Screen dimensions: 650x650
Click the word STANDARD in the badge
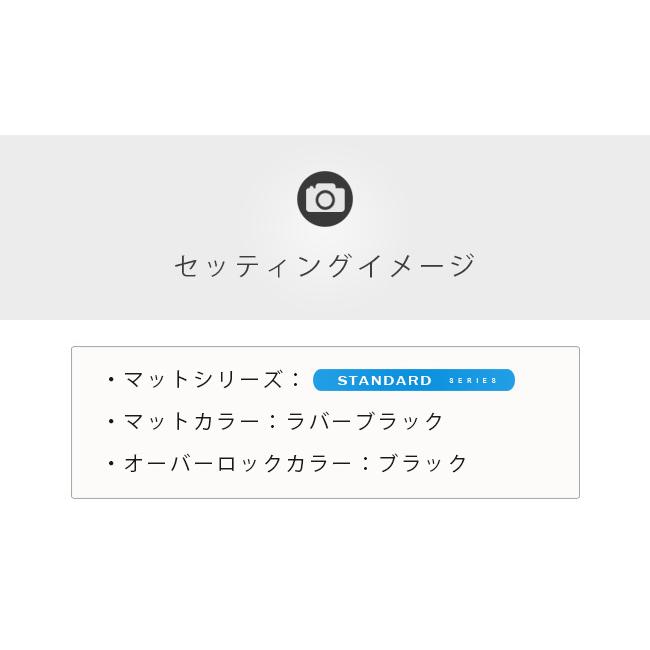point(384,380)
